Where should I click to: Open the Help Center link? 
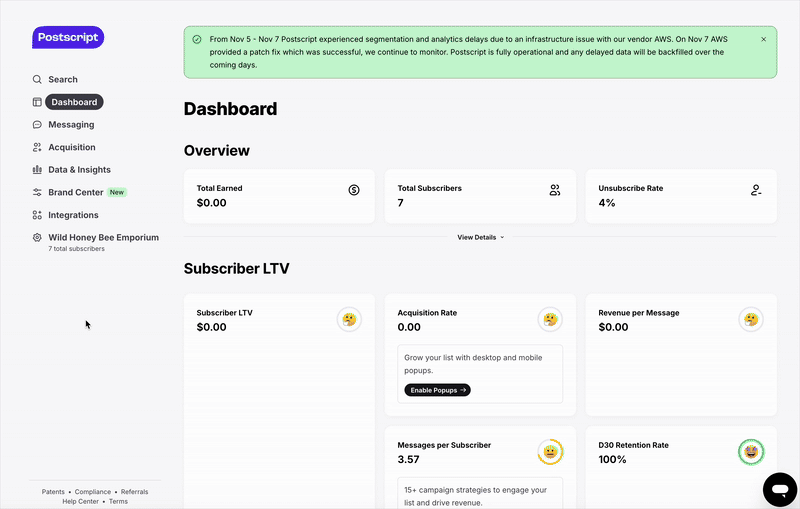click(x=80, y=501)
